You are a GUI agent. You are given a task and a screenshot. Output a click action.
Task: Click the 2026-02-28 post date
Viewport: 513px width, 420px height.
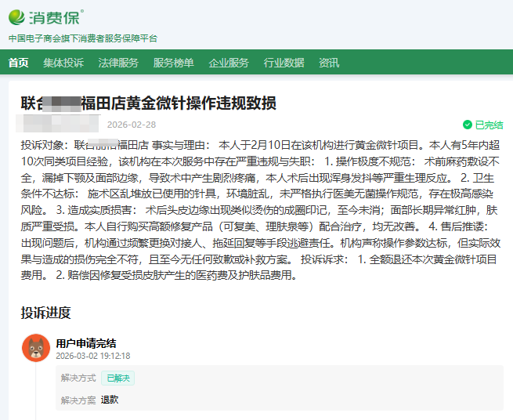(132, 125)
